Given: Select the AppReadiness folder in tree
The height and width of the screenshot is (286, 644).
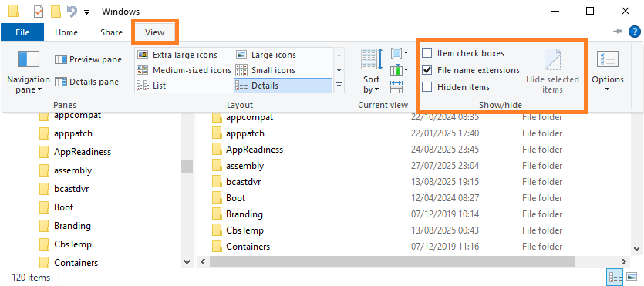Looking at the screenshot, I should [x=83, y=152].
